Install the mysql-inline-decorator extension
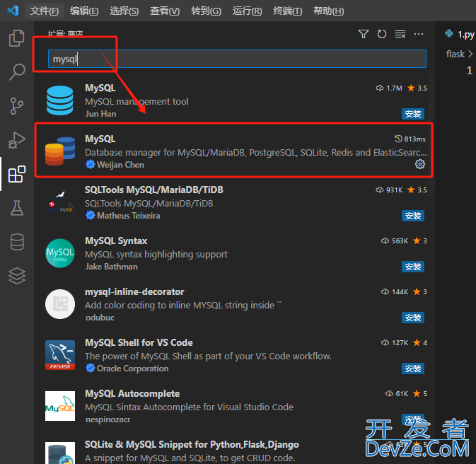Image resolution: width=476 pixels, height=464 pixels. [413, 318]
